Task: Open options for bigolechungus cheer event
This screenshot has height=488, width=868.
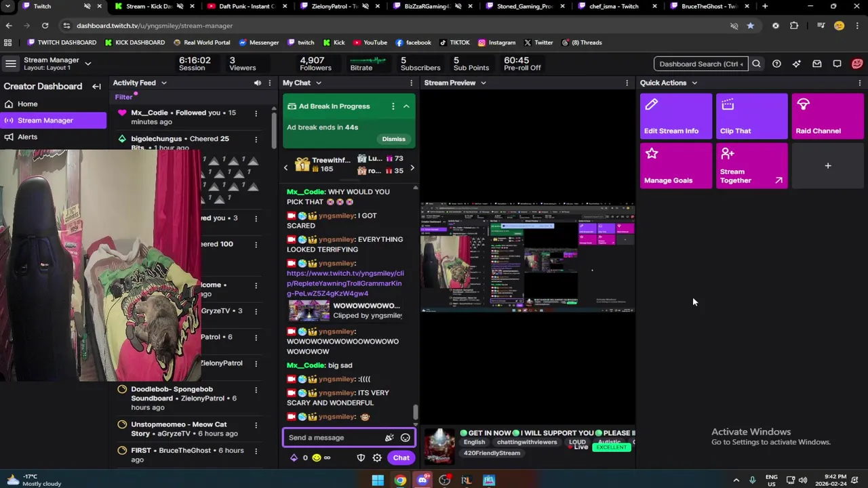Action: point(256,139)
